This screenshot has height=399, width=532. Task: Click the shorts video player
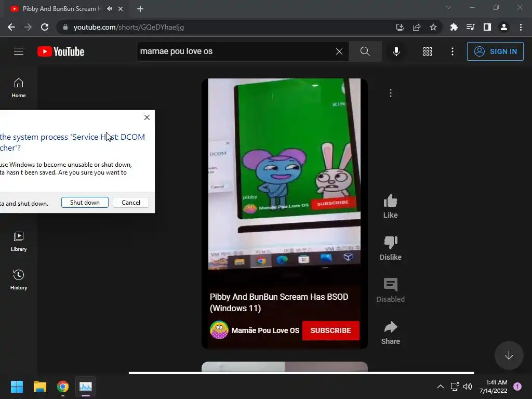coord(284,174)
